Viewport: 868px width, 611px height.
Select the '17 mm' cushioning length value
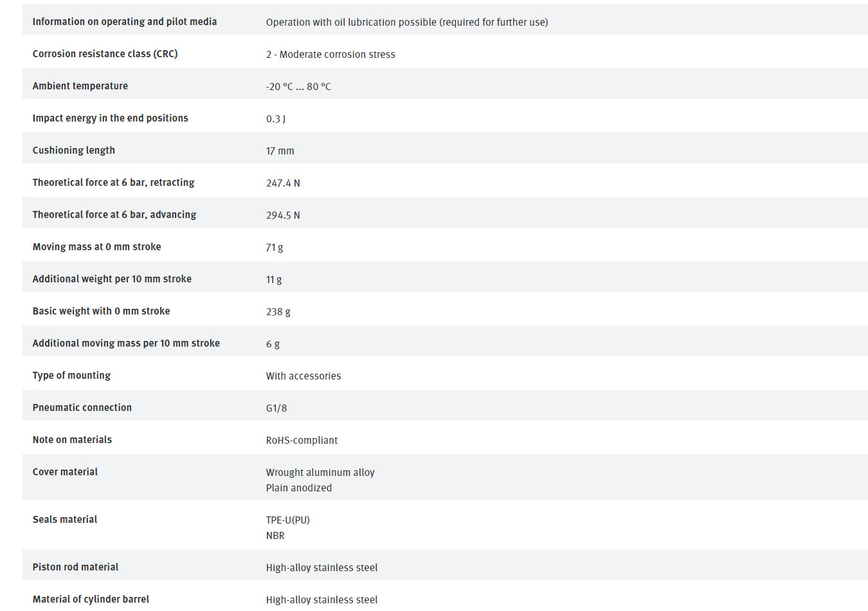[280, 151]
